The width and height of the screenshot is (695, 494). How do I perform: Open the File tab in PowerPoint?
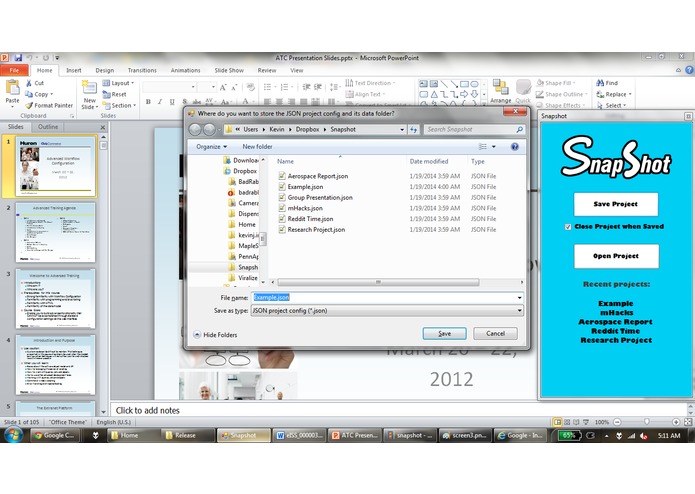coord(14,70)
